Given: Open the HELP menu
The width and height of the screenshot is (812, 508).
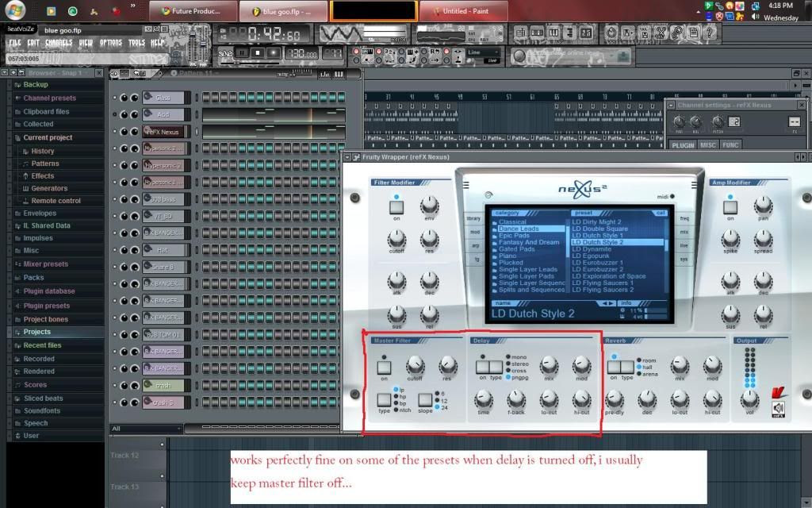Looking at the screenshot, I should click(158, 43).
